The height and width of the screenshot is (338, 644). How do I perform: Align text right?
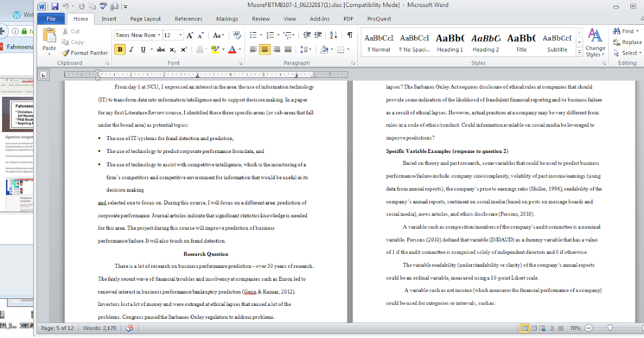click(276, 49)
